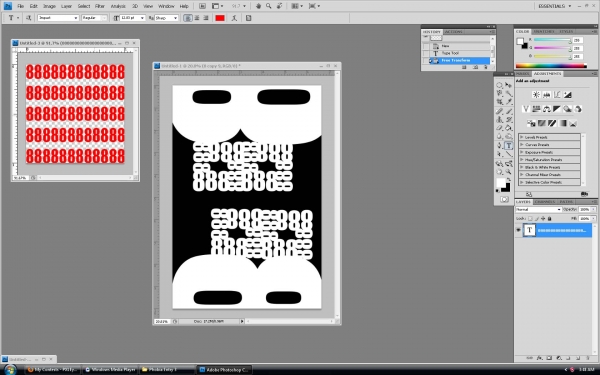Image resolution: width=600 pixels, height=375 pixels.
Task: Add a Vibrance adjustment
Action: coord(526,109)
